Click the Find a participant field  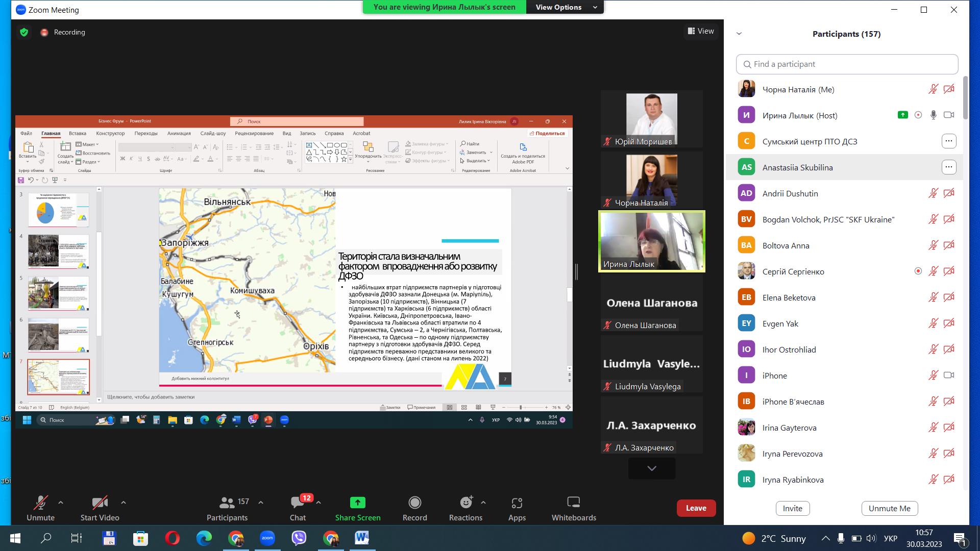point(847,64)
